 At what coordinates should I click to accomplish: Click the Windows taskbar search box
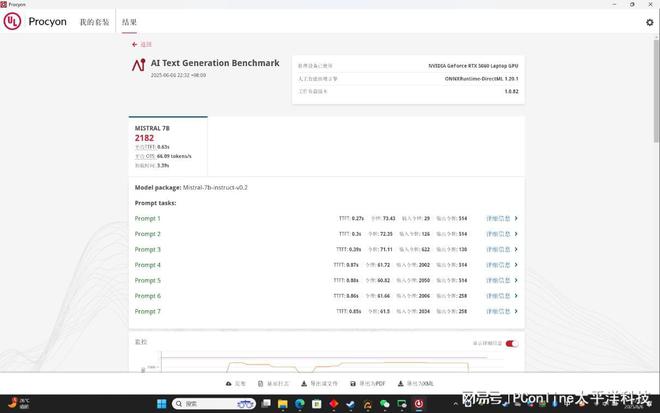click(214, 404)
